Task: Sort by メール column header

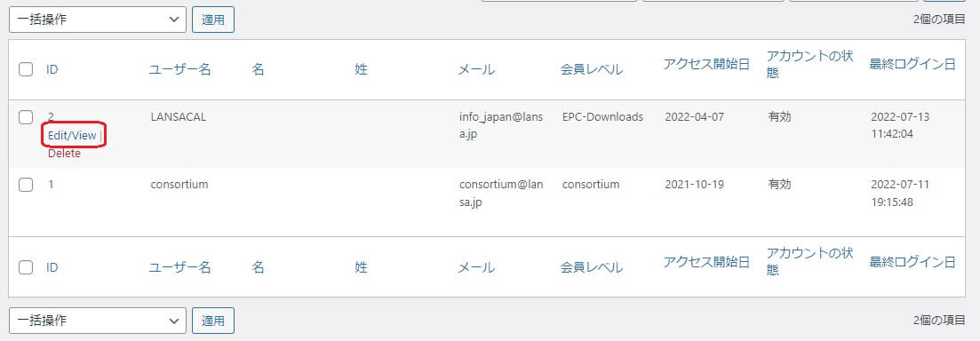Action: 476,69
